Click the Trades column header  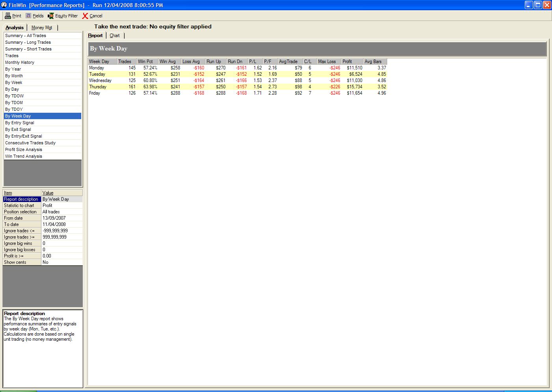127,62
